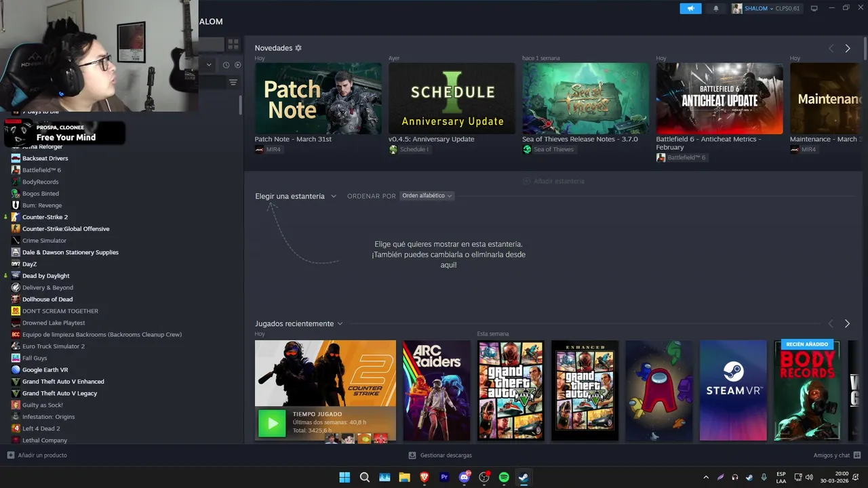Click the friends chat icon at bottom right
The width and height of the screenshot is (868, 488).
(857, 455)
